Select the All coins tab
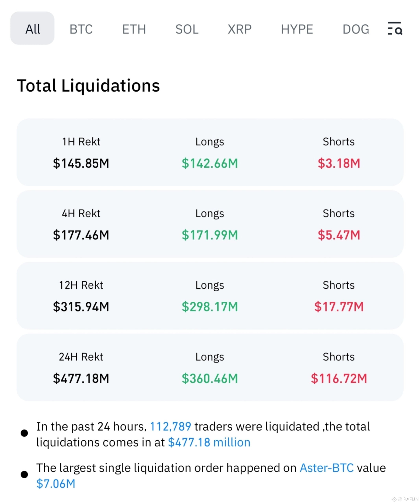This screenshot has width=420, height=504. [x=32, y=28]
